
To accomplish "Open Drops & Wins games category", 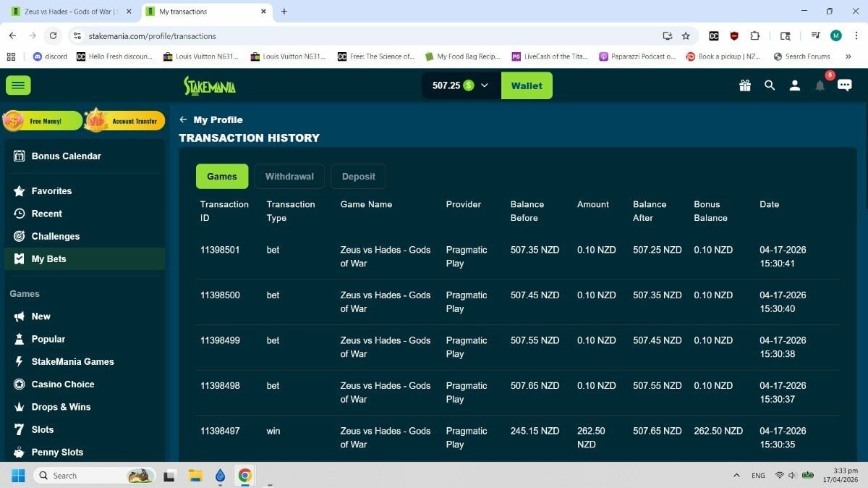I will click(61, 407).
